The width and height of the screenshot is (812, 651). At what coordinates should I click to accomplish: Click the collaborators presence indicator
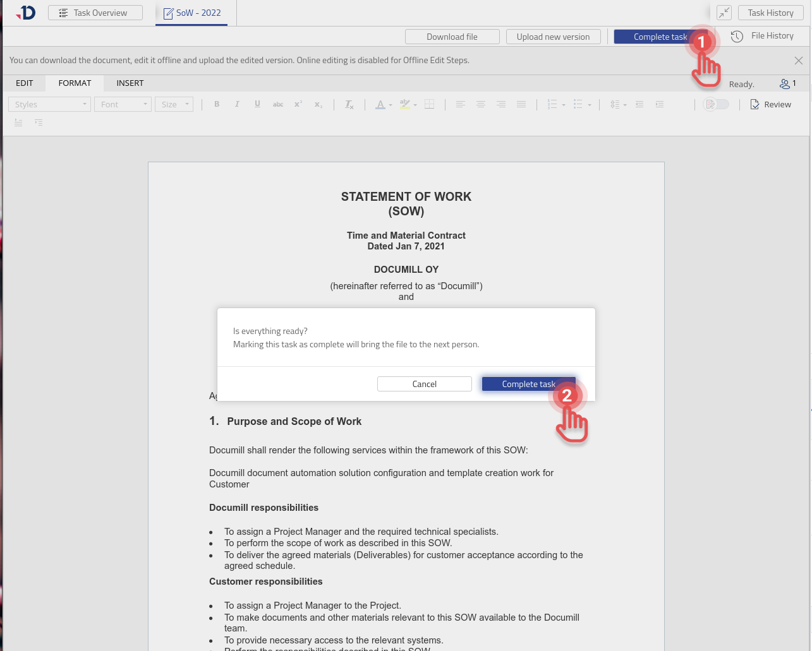[788, 83]
